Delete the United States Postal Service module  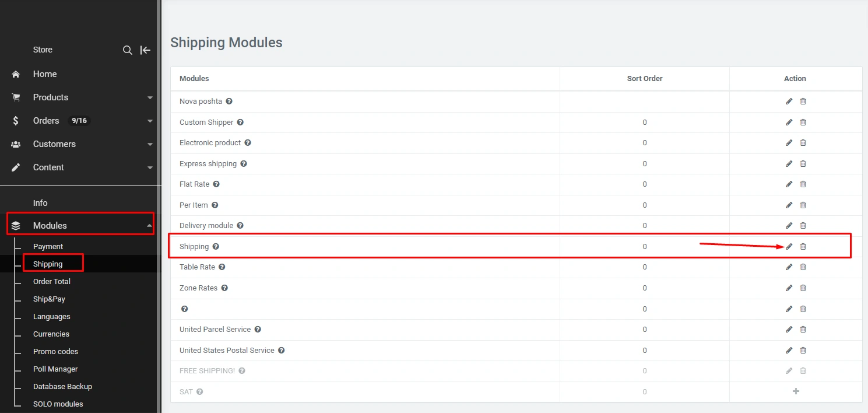point(803,351)
